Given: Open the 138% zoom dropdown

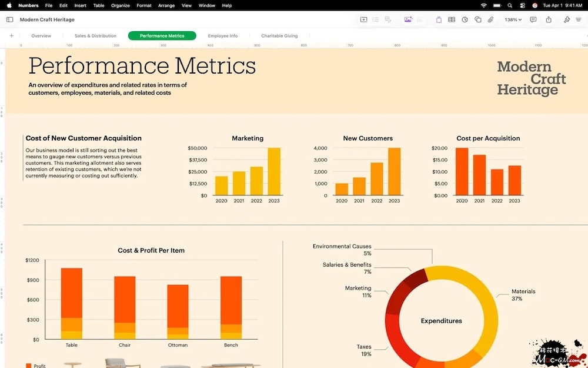Looking at the screenshot, I should tap(513, 19).
